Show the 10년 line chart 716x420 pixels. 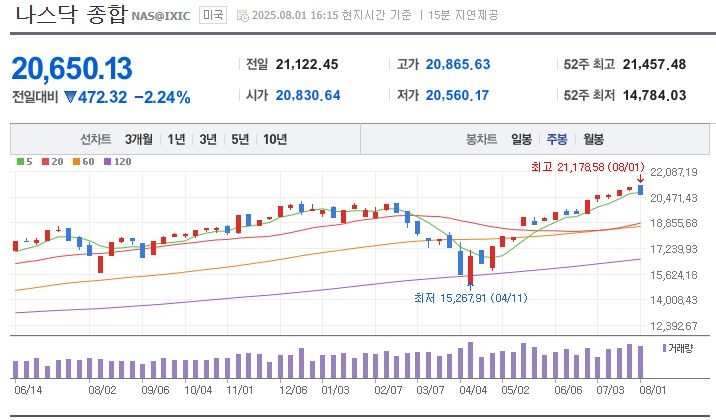pos(275,139)
